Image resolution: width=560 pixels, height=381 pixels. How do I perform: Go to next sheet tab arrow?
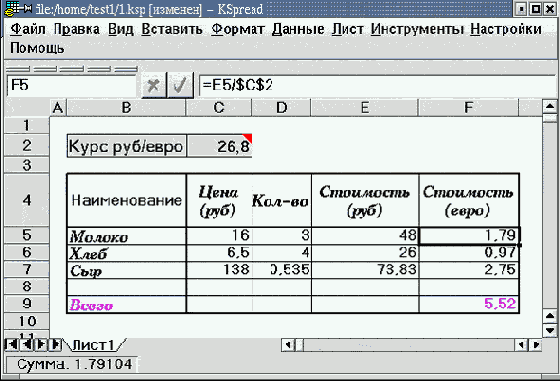[41, 344]
